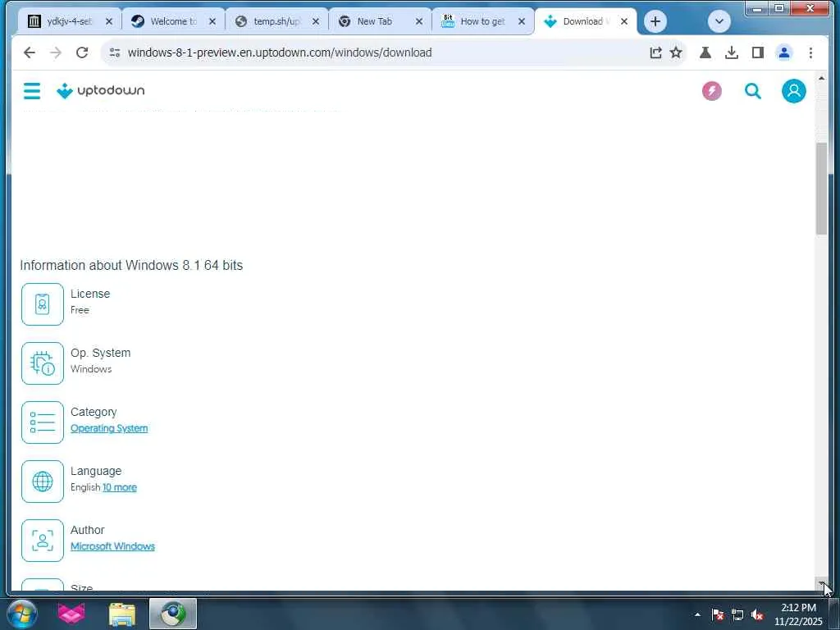840x630 pixels.
Task: Open the Uptodown search icon
Action: click(x=753, y=91)
